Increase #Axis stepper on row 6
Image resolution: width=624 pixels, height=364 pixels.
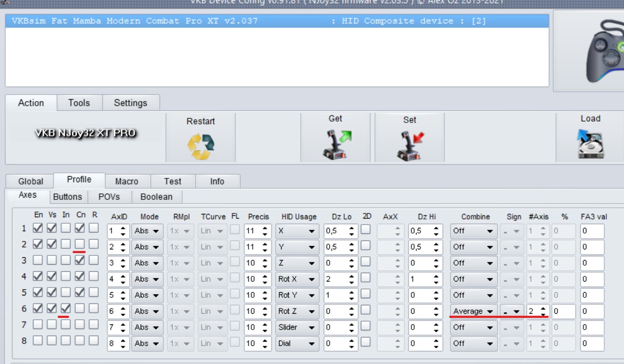tap(543, 309)
